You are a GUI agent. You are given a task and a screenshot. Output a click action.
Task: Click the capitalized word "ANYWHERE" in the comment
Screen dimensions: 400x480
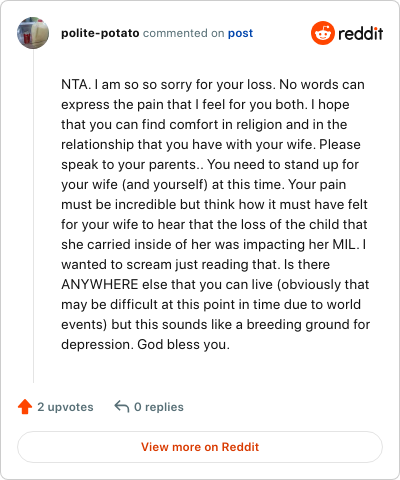100,285
